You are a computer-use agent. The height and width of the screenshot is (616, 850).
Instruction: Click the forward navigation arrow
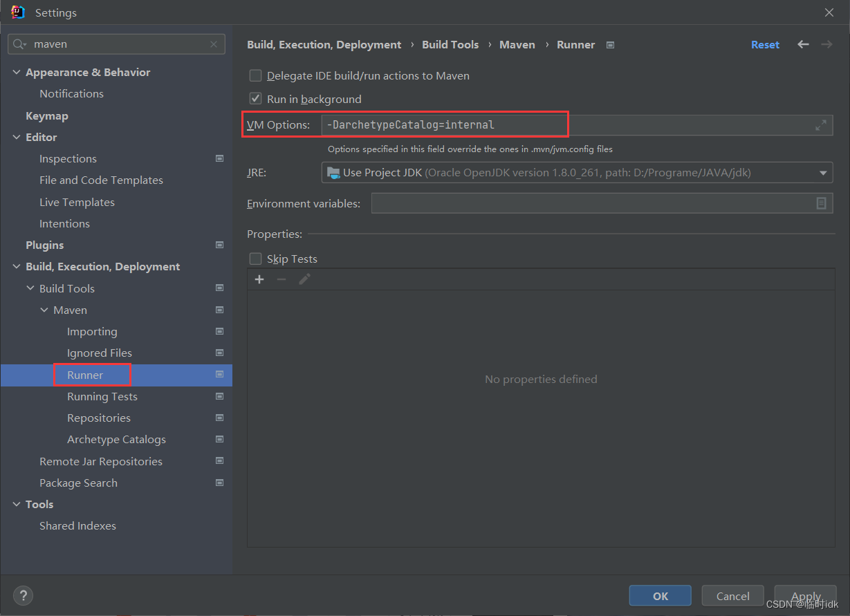pyautogui.click(x=826, y=44)
